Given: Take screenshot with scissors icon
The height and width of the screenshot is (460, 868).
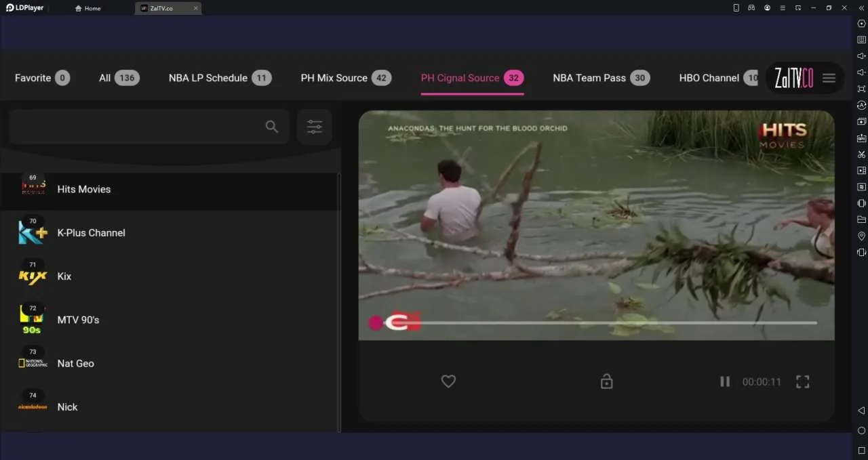Looking at the screenshot, I should (x=861, y=154).
